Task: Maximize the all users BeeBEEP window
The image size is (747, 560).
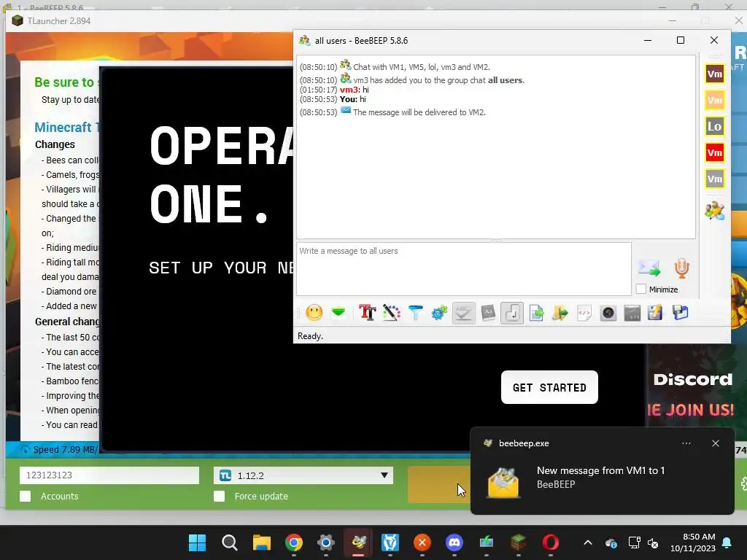Action: point(681,41)
